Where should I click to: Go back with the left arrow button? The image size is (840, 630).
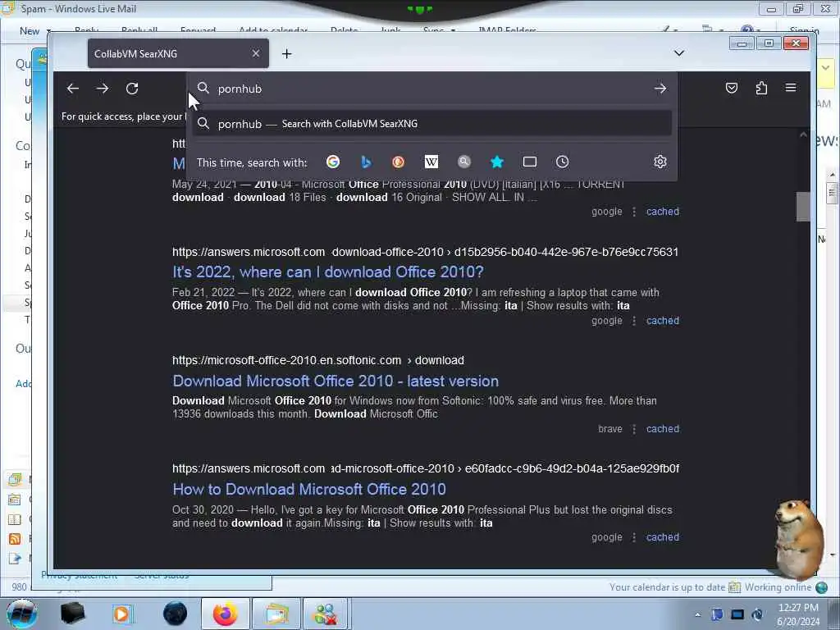click(x=73, y=89)
